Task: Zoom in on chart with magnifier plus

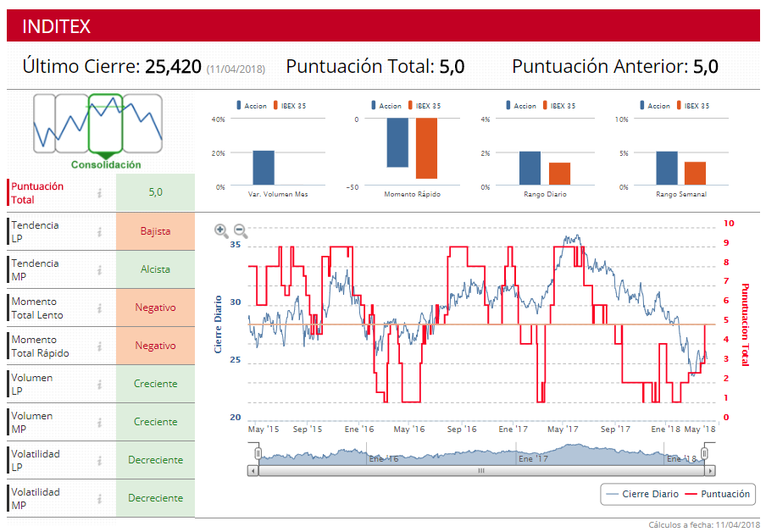Action: [221, 230]
